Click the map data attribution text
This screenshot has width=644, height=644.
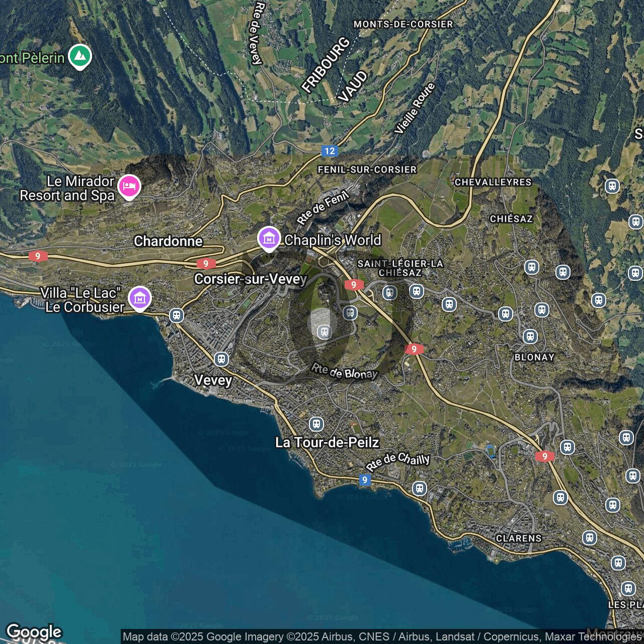click(381, 637)
